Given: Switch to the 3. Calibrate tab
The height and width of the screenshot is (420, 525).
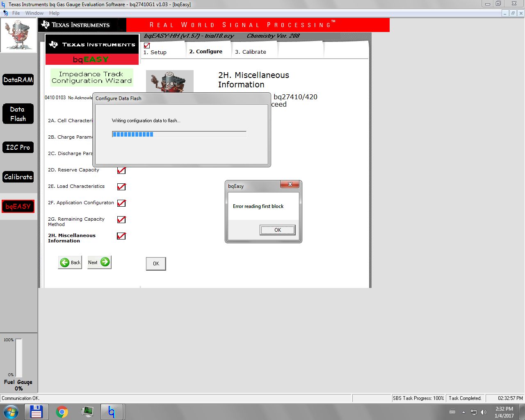Looking at the screenshot, I should (251, 52).
